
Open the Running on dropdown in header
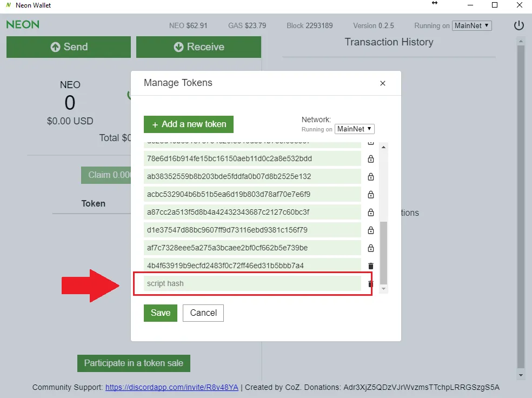coord(471,25)
